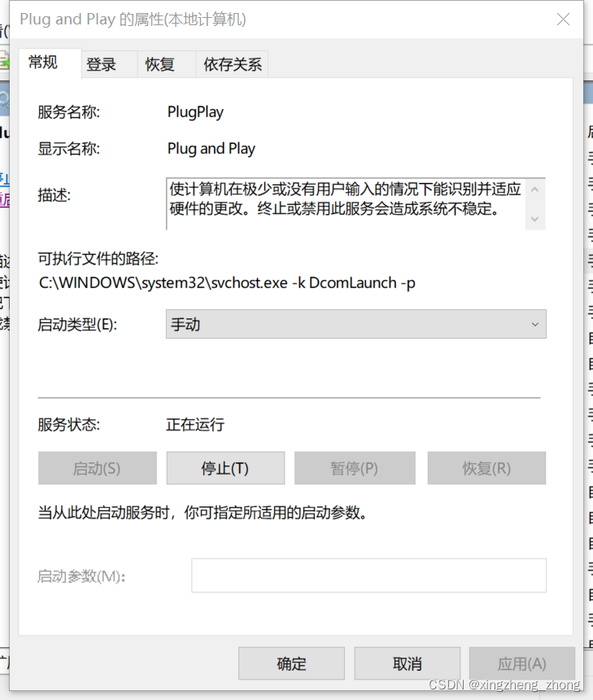Cancel the dialog with 取消
Screen dimensions: 593x700
[x=408, y=663]
